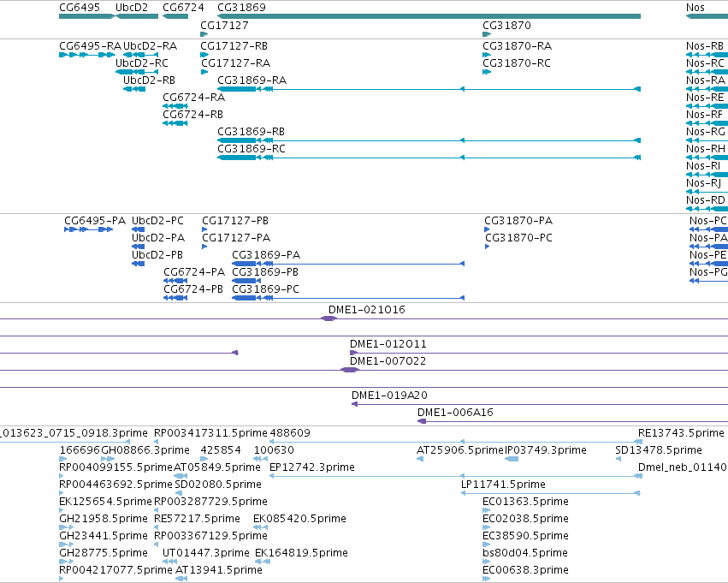
Task: Select protein UbcD2-PB
Action: [157, 255]
